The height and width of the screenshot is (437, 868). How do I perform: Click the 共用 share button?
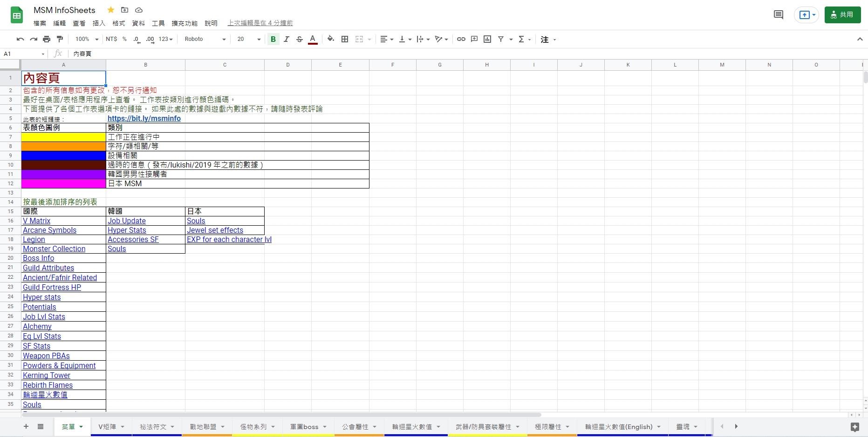[x=842, y=14]
